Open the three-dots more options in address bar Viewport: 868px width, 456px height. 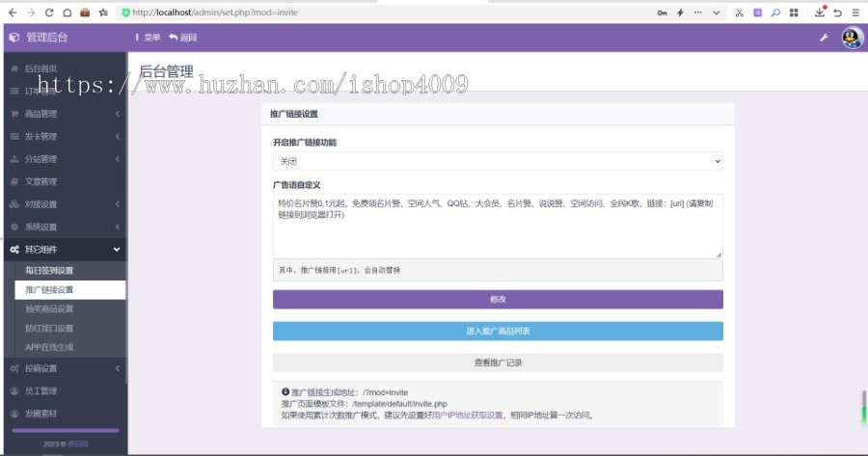[x=698, y=13]
